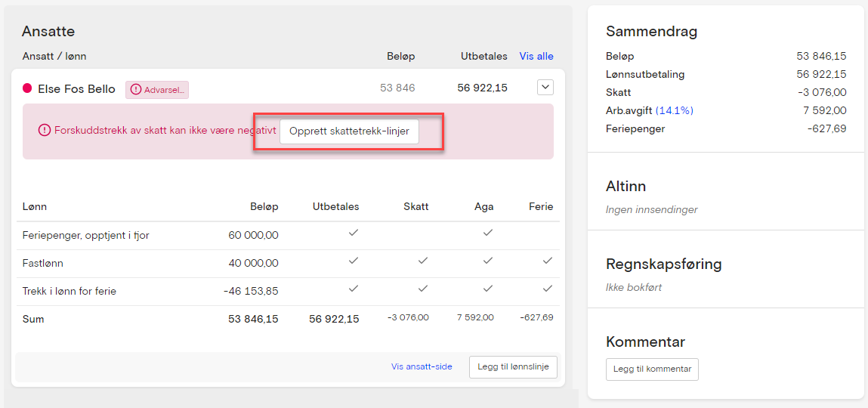Open Vis ansatt-side link
The width and height of the screenshot is (868, 408).
422,366
